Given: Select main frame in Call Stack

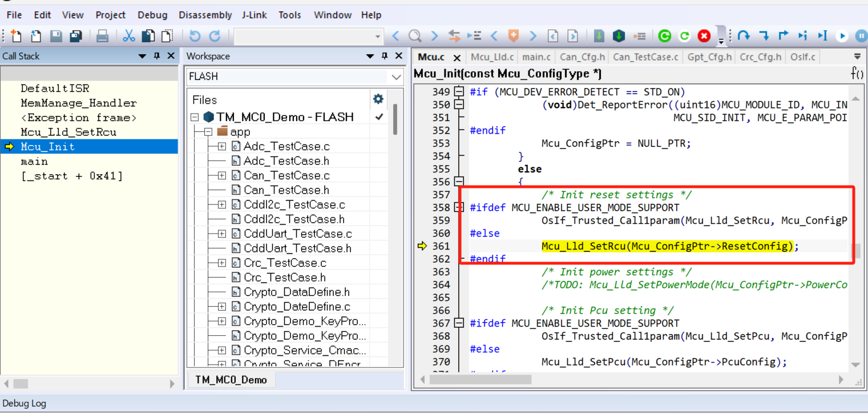Looking at the screenshot, I should (34, 161).
